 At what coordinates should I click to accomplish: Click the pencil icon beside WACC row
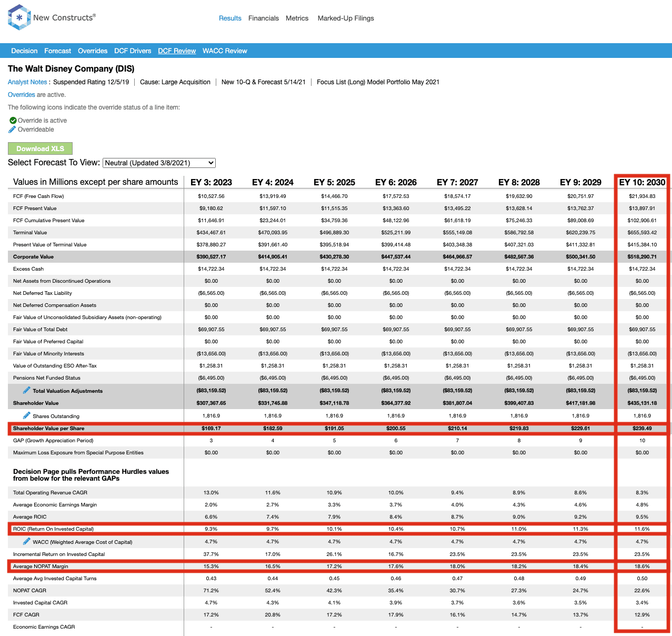(x=26, y=541)
